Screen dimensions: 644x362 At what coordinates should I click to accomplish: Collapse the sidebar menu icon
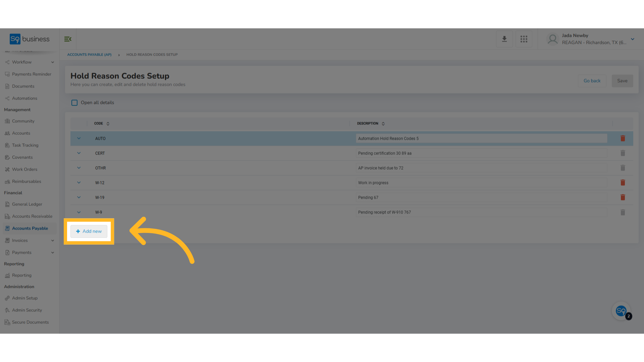point(68,39)
